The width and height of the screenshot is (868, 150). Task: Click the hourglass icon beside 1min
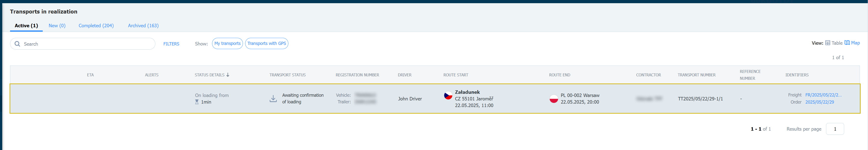click(197, 102)
